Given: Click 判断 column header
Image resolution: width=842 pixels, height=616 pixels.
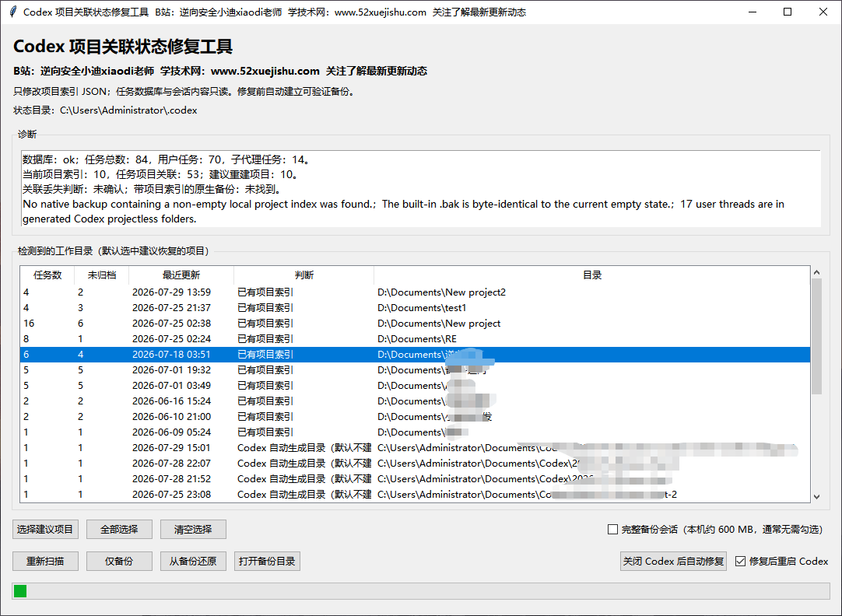Looking at the screenshot, I should (304, 275).
